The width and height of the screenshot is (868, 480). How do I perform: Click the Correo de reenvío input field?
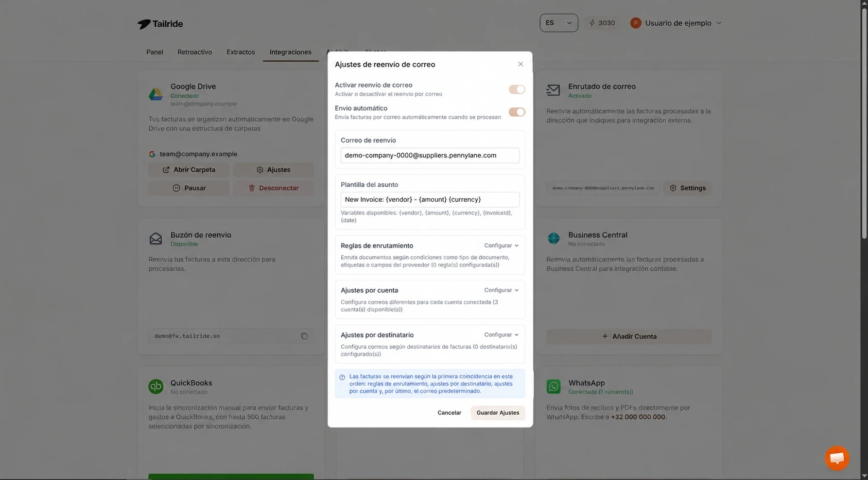click(x=430, y=155)
